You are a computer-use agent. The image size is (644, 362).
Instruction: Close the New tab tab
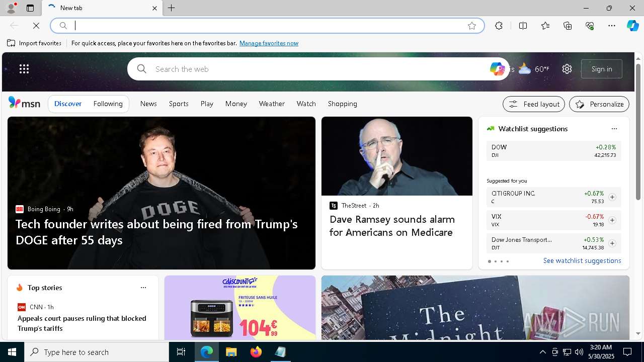154,8
